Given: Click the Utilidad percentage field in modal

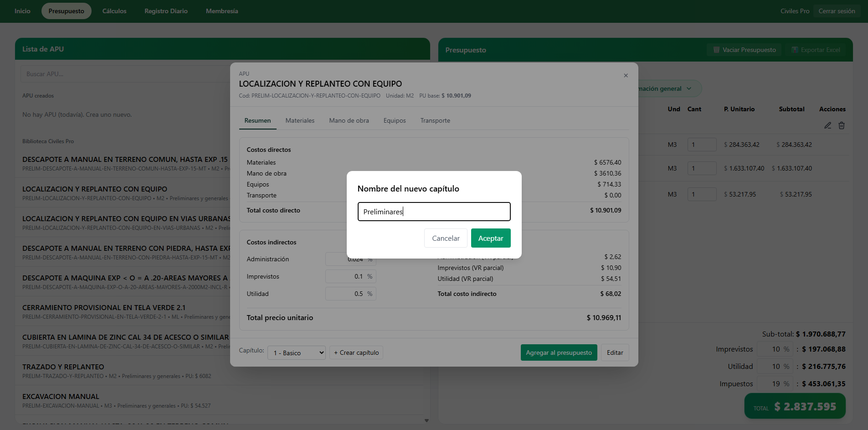Looking at the screenshot, I should [x=350, y=294].
